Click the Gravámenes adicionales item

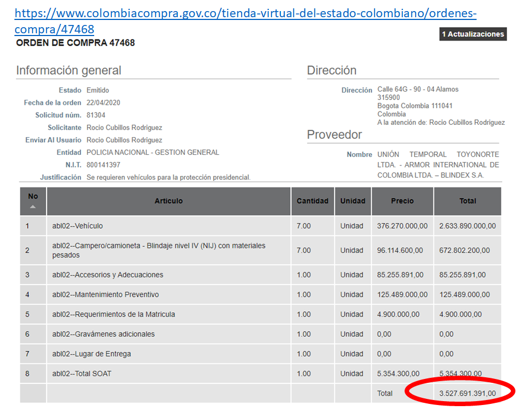tap(104, 334)
